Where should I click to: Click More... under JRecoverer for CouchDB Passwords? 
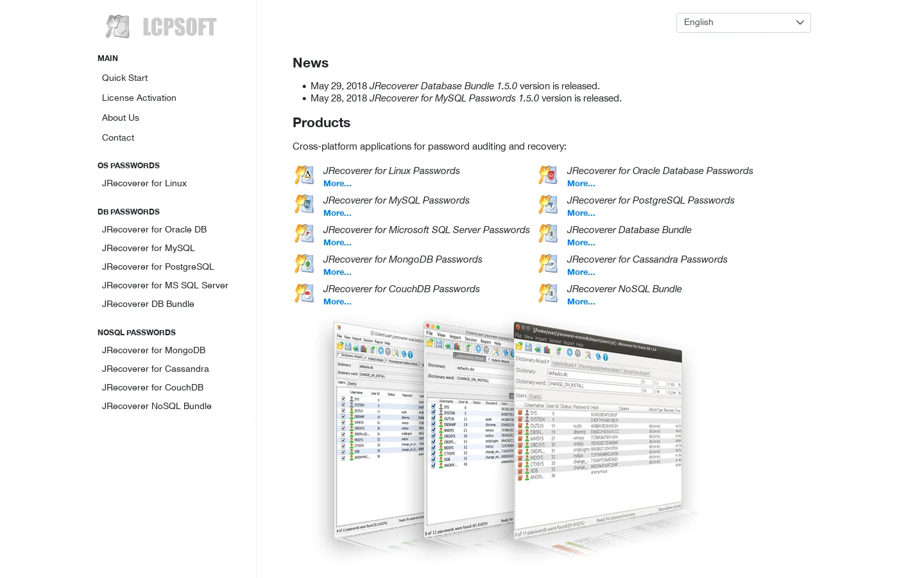337,302
